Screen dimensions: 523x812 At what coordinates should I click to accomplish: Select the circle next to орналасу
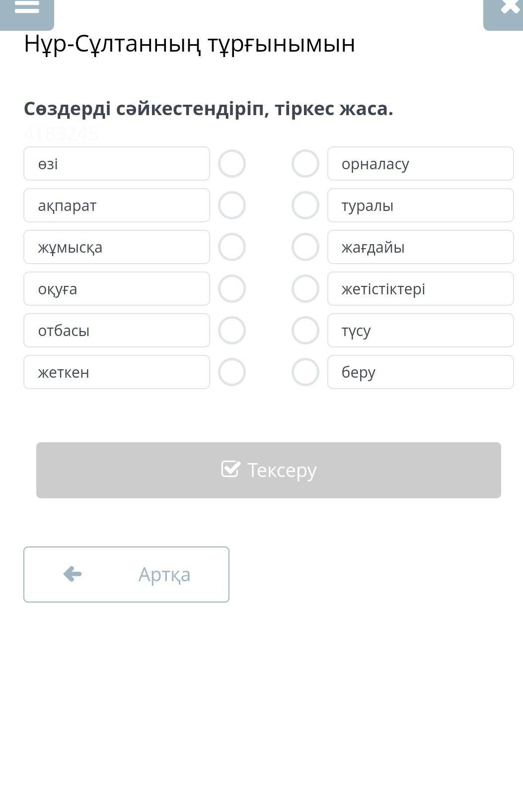coord(305,164)
